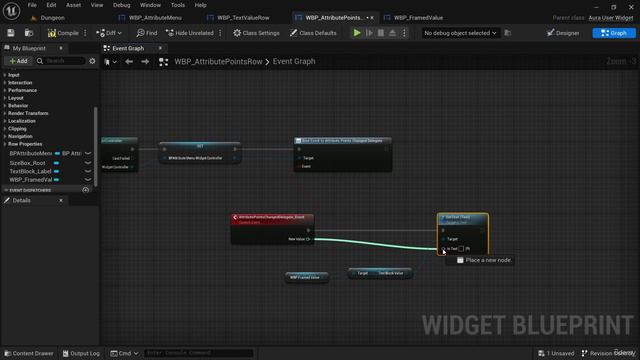Open My Blueprint settings gear
640x360 pixels.
coord(92,61)
